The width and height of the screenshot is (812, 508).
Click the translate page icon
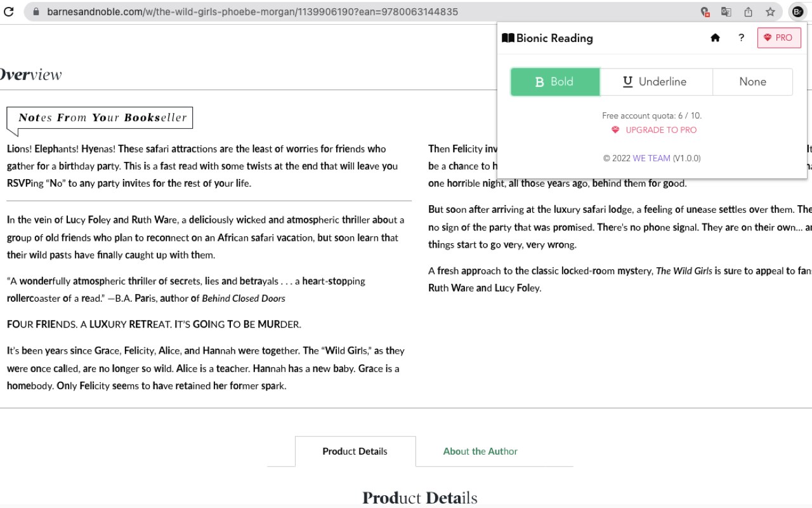726,11
